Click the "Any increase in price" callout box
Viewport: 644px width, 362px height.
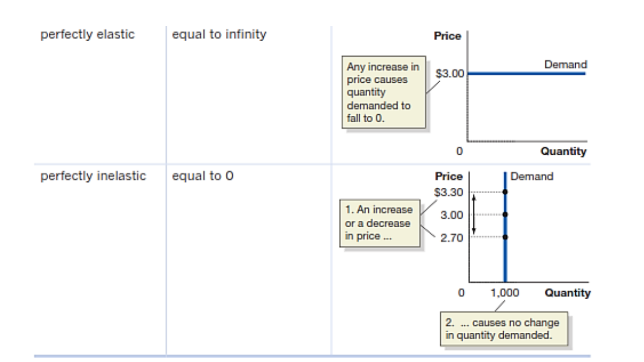[x=383, y=93]
